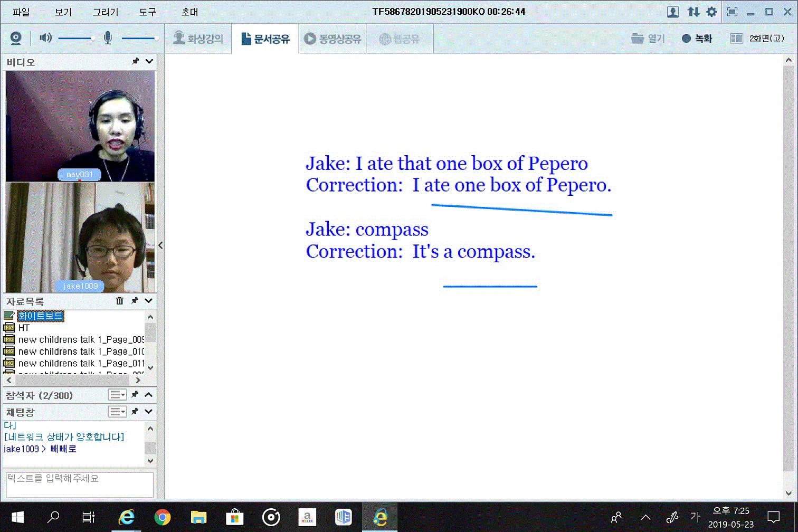The image size is (798, 532).
Task: Open Chrome from the Windows taskbar
Action: coord(163,517)
